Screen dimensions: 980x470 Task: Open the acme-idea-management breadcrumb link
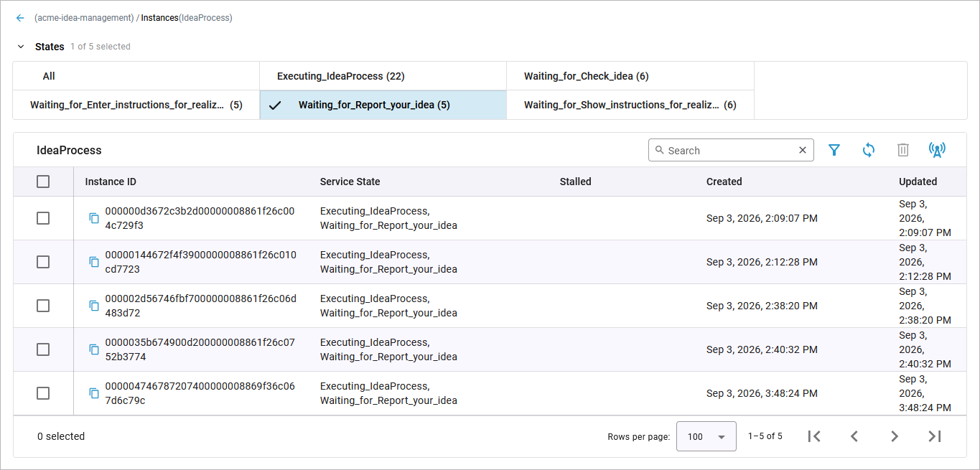tap(84, 18)
